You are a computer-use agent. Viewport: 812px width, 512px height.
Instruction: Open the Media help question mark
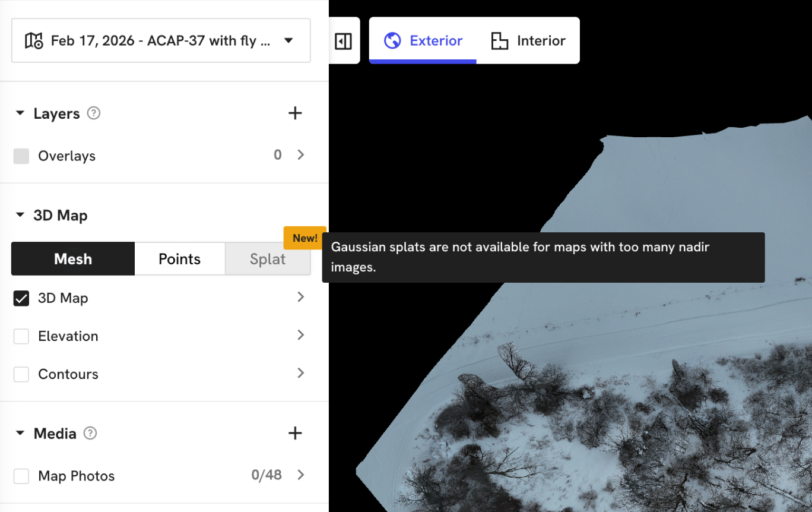click(x=90, y=433)
